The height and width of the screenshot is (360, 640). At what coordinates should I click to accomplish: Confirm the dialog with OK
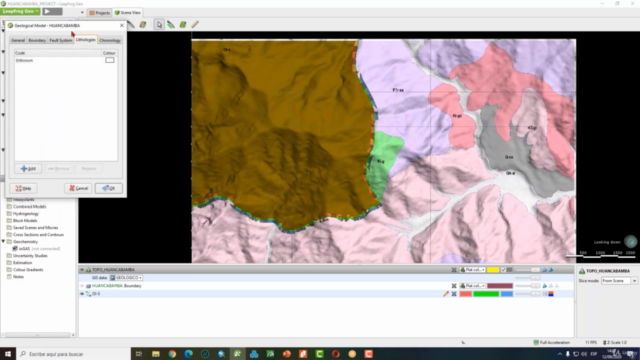109,188
